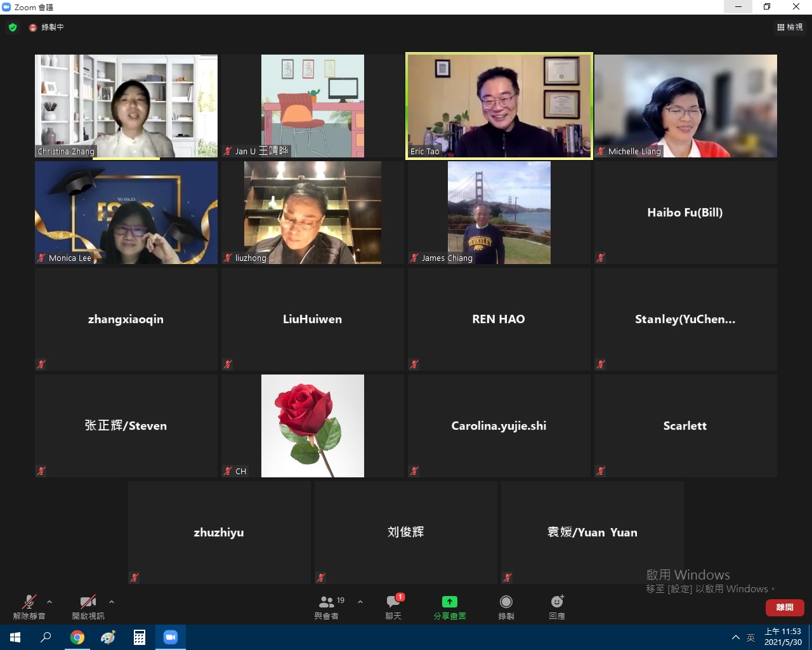This screenshot has height=650, width=812.
Task: Unmute the microphone
Action: pos(29,602)
